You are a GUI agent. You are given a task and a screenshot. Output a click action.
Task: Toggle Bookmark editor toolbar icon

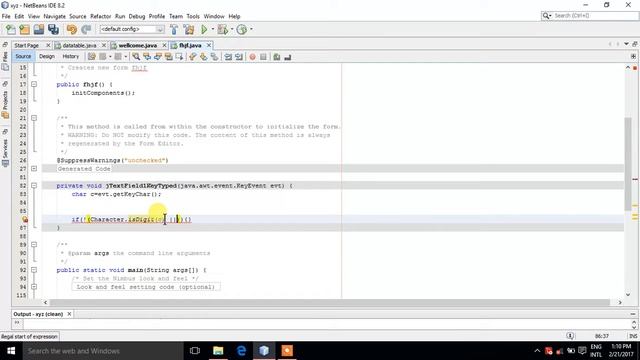coord(214,57)
